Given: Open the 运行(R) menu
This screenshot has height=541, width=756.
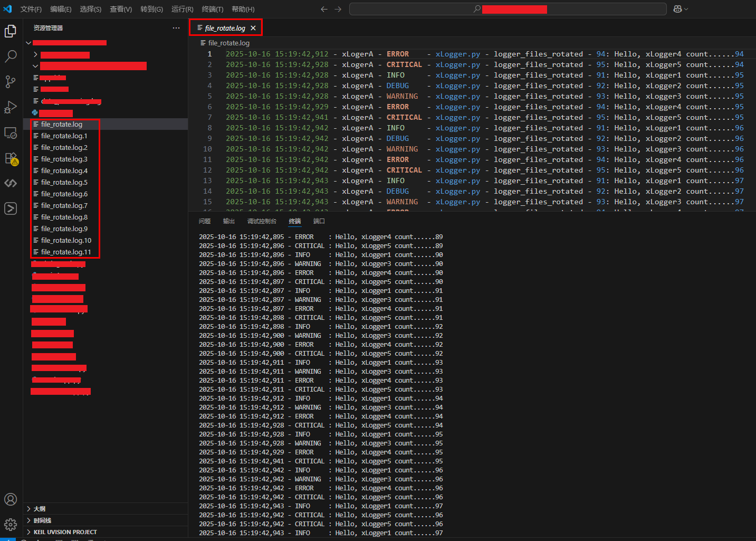Looking at the screenshot, I should [x=183, y=9].
